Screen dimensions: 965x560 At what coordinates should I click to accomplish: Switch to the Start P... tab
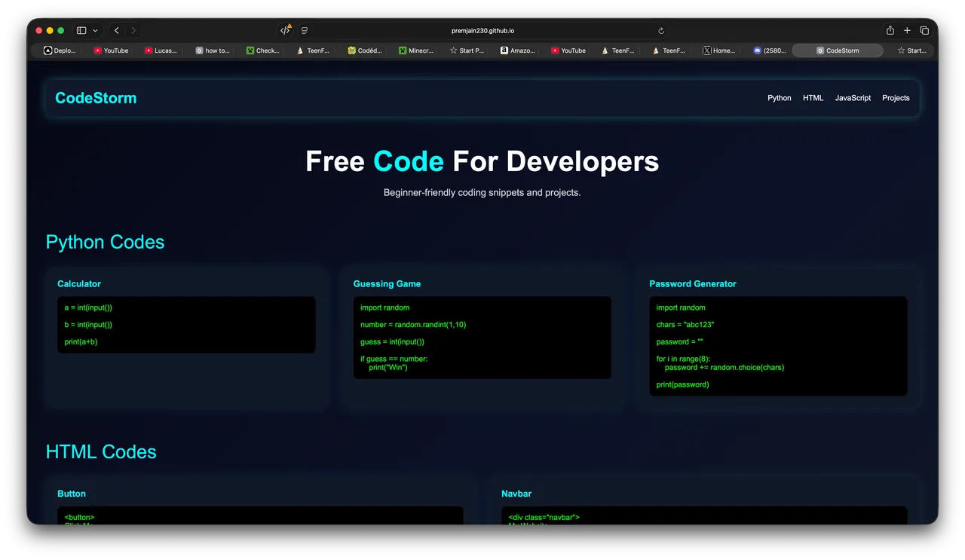click(467, 50)
